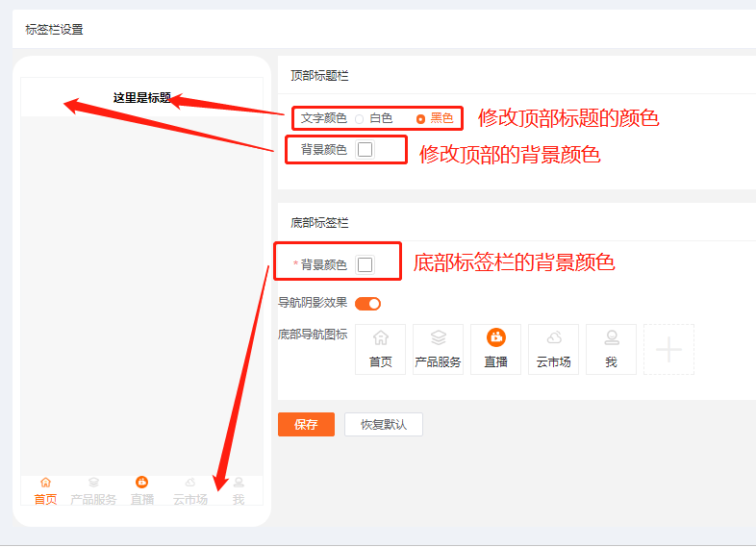Image resolution: width=756 pixels, height=547 pixels.
Task: Select the 直播 bottom navigation icon tile
Action: [x=495, y=349]
